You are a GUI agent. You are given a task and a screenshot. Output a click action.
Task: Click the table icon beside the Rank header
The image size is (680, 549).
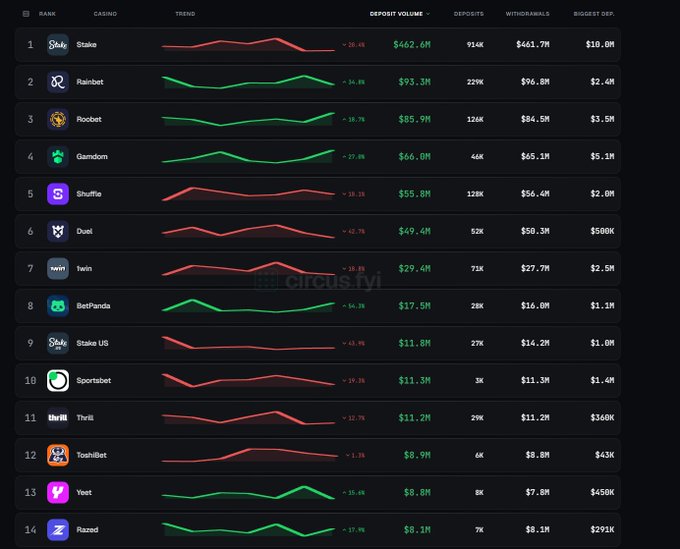coord(26,14)
